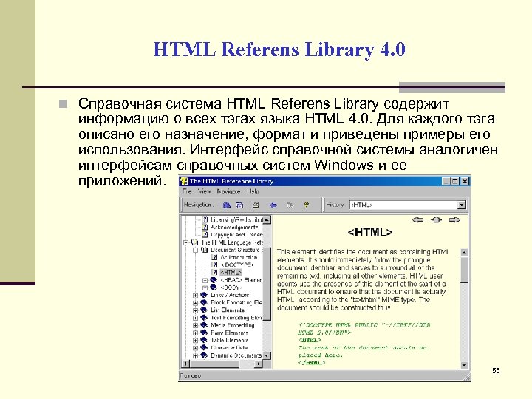
Task: Expand the Block Formatting Elements node
Action: coord(195,303)
